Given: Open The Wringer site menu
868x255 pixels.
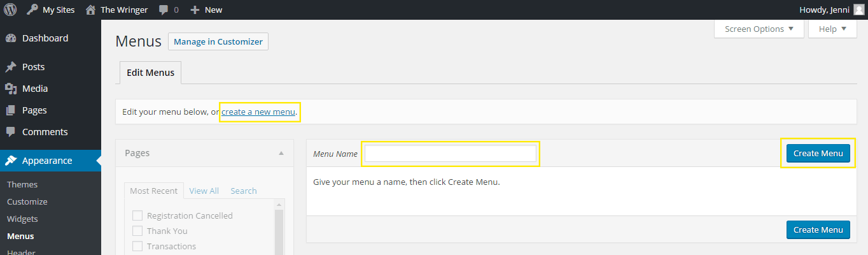Looking at the screenshot, I should click(x=116, y=10).
